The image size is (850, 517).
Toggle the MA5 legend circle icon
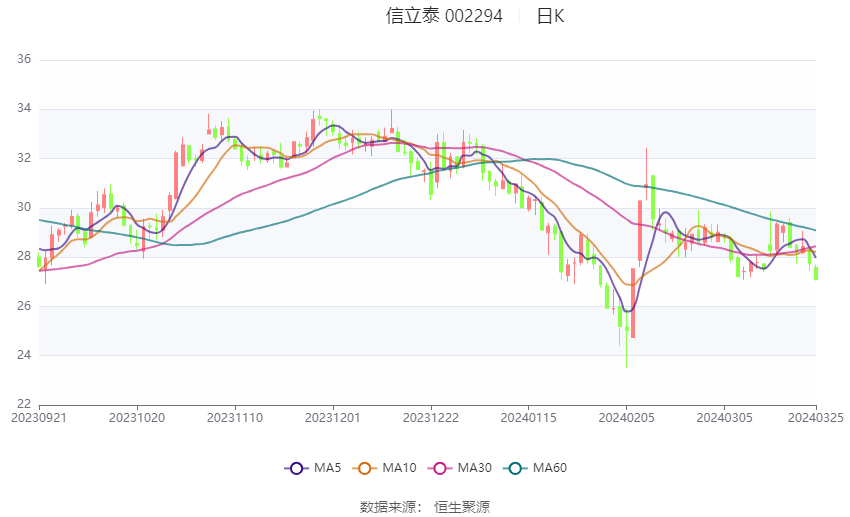296,468
